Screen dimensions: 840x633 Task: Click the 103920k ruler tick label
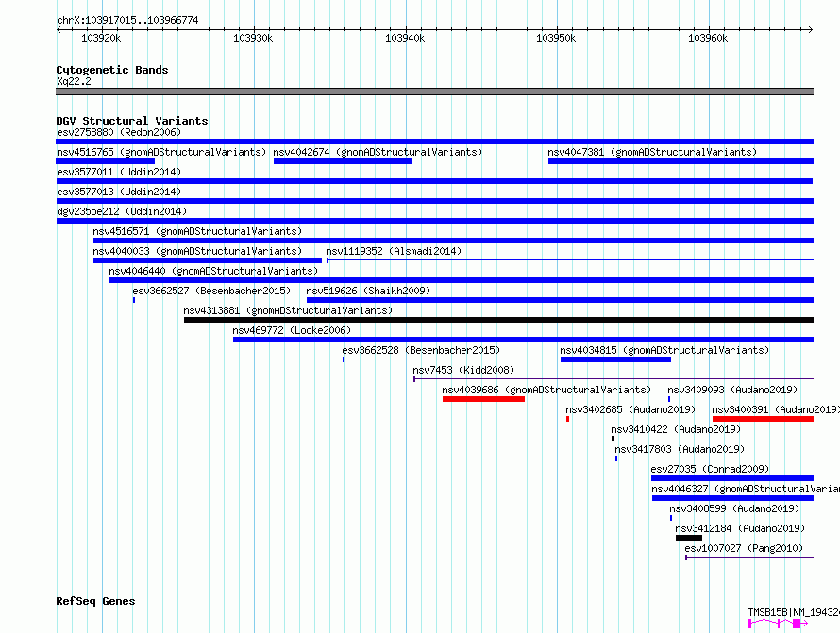click(101, 38)
